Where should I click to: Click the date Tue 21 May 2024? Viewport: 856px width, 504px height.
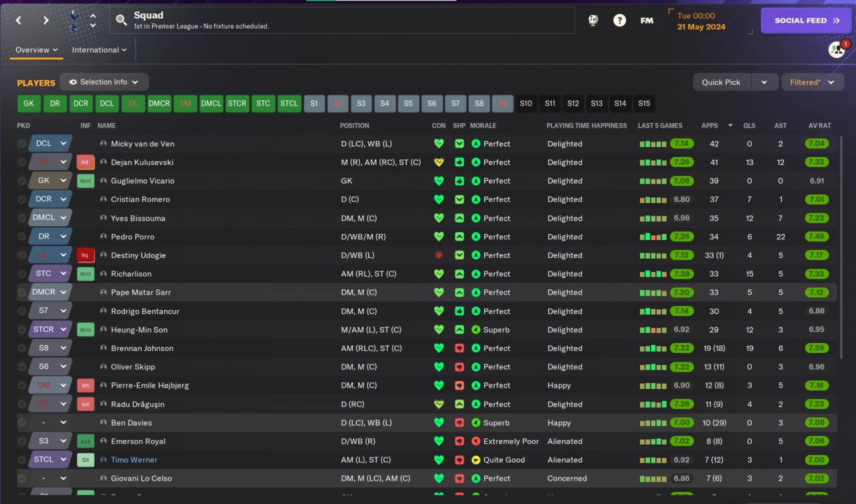coord(701,21)
